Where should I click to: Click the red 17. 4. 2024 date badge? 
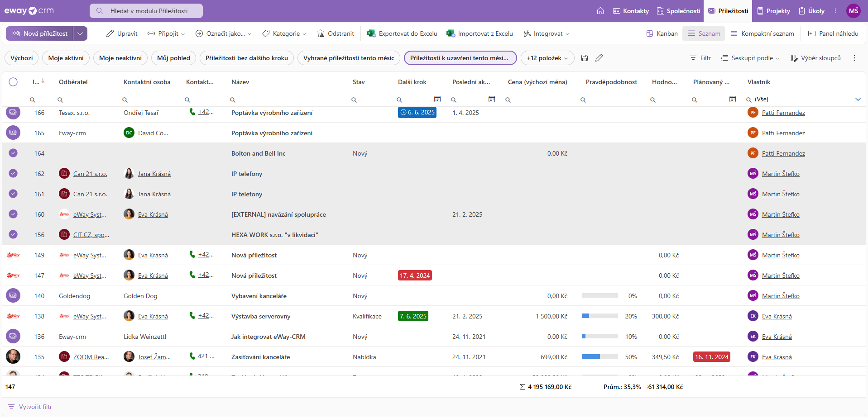pos(415,275)
